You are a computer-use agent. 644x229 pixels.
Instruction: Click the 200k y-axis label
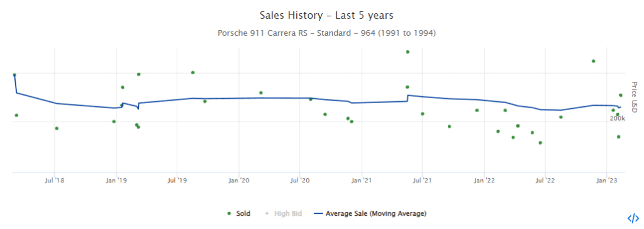pos(617,118)
